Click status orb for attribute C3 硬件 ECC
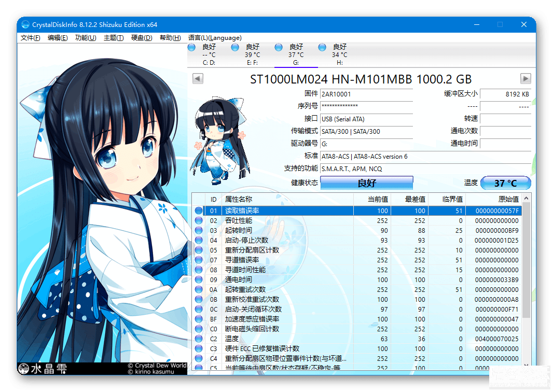The height and width of the screenshot is (392, 553). point(199,348)
